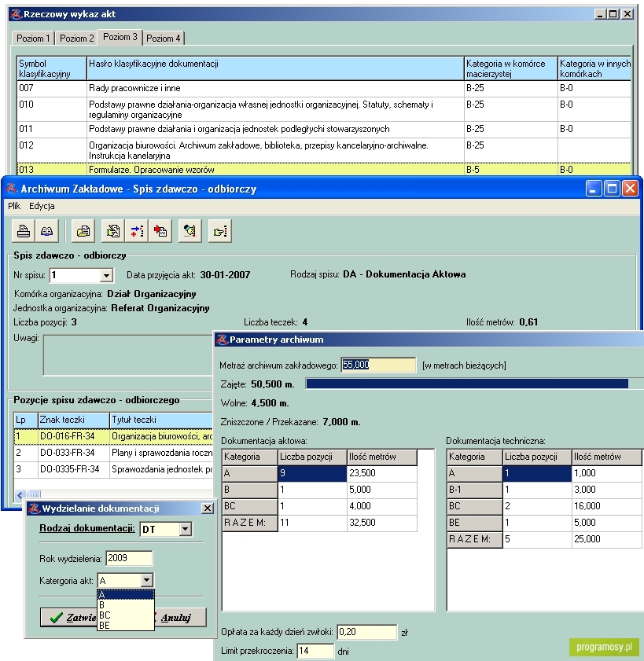Click the hand holding pen toolbar icon
The image size is (644, 661).
(190, 231)
